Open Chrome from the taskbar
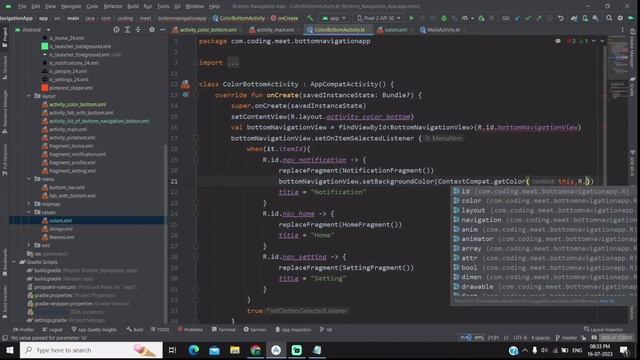This screenshot has height=360, width=640. click(x=256, y=350)
